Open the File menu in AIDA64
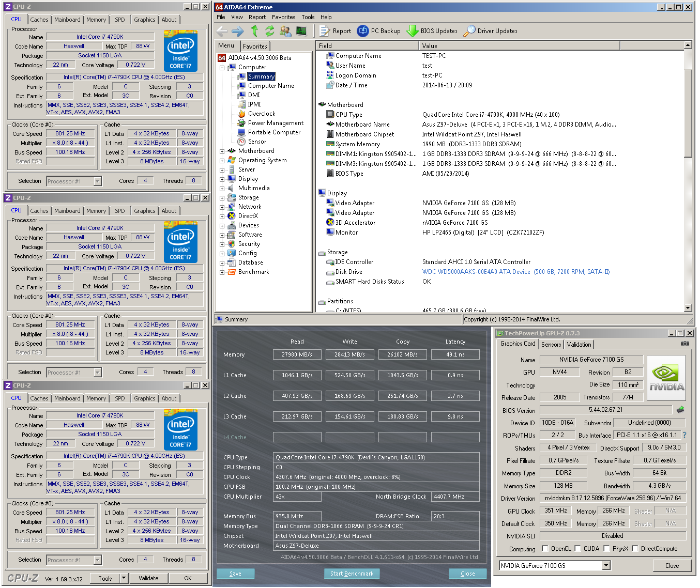 tap(221, 17)
